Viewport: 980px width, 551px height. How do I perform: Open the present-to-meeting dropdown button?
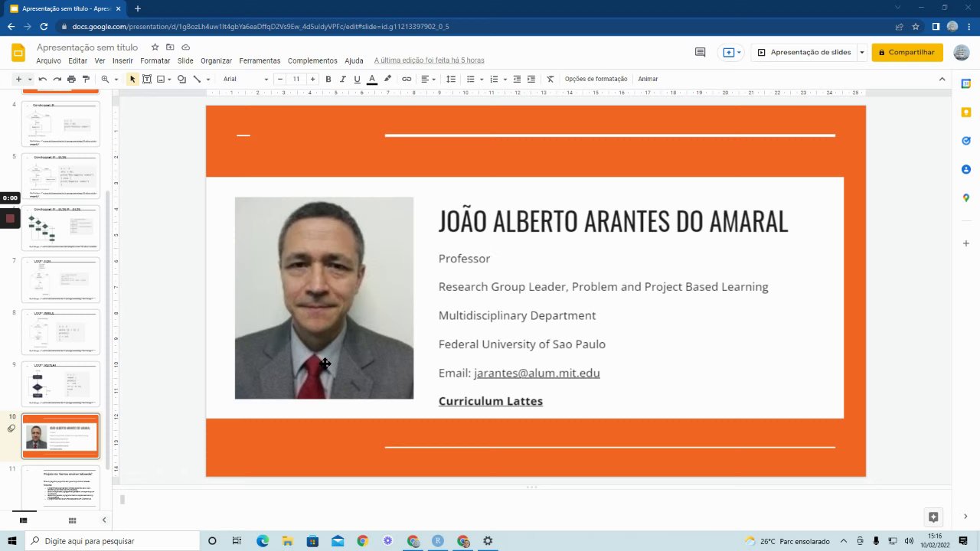(732, 52)
